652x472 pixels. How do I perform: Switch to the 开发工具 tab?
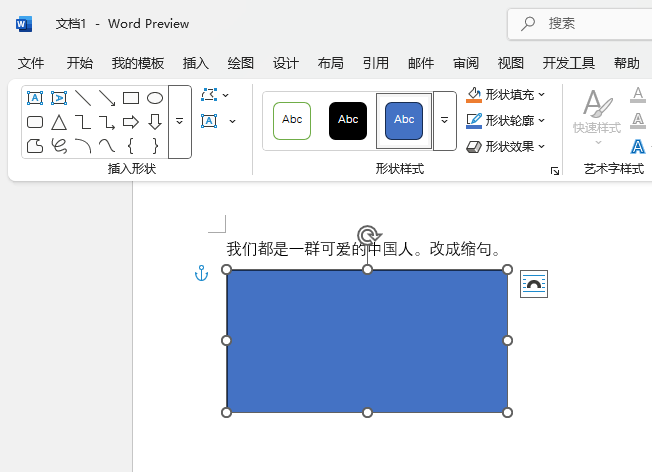(x=568, y=63)
